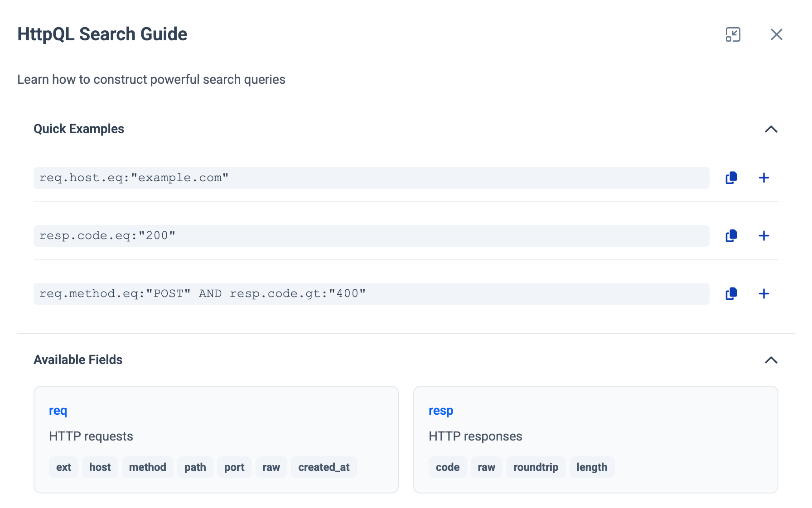This screenshot has width=812, height=508.
Task: Choose the port request field chip
Action: (x=234, y=467)
